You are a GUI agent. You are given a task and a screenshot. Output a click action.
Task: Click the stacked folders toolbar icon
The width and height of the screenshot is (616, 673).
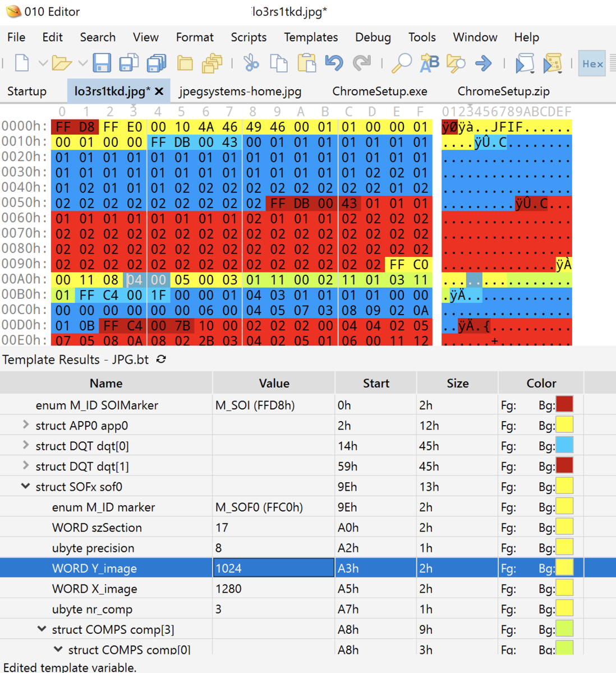click(x=212, y=63)
